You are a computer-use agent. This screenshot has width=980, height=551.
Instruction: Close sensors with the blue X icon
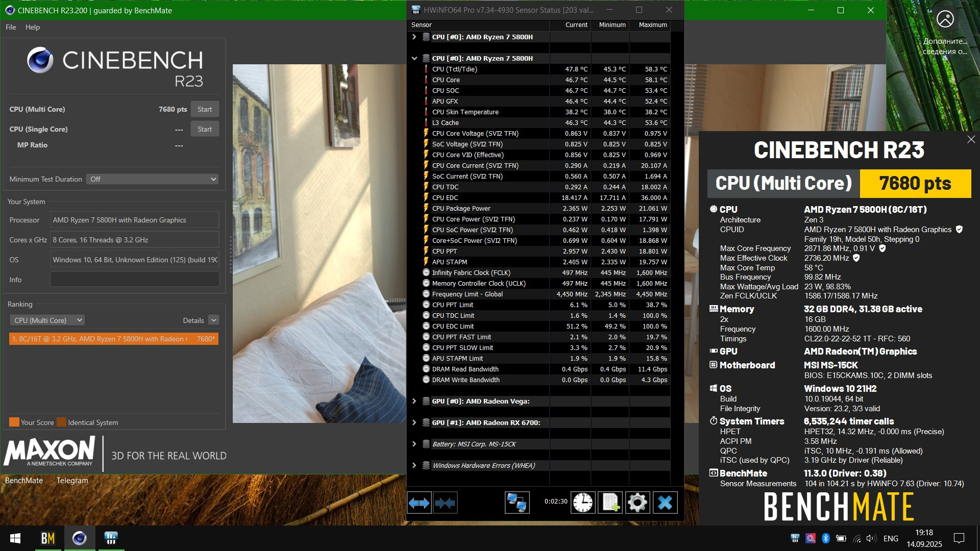point(665,503)
